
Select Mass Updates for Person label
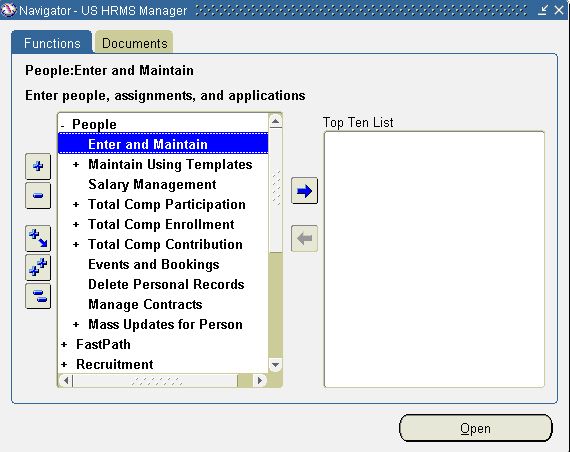[x=165, y=324]
